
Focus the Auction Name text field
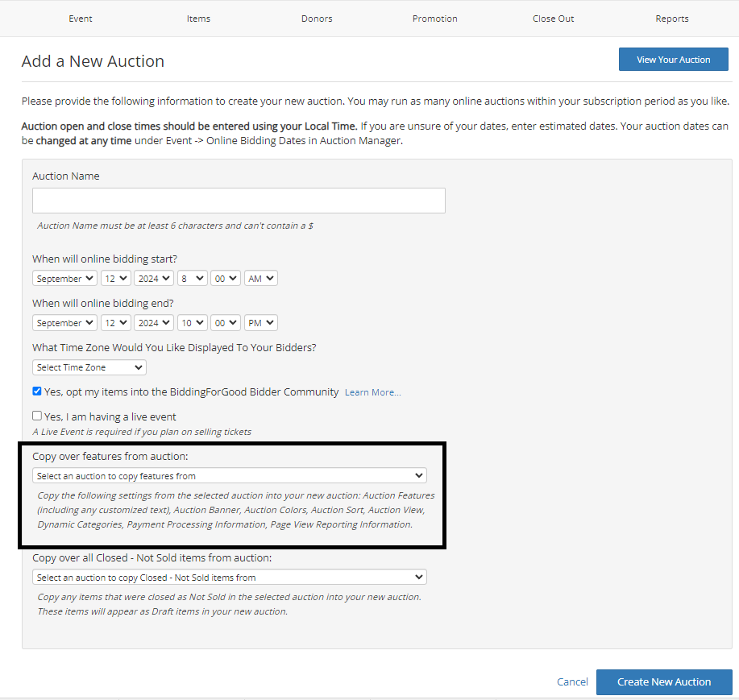239,201
